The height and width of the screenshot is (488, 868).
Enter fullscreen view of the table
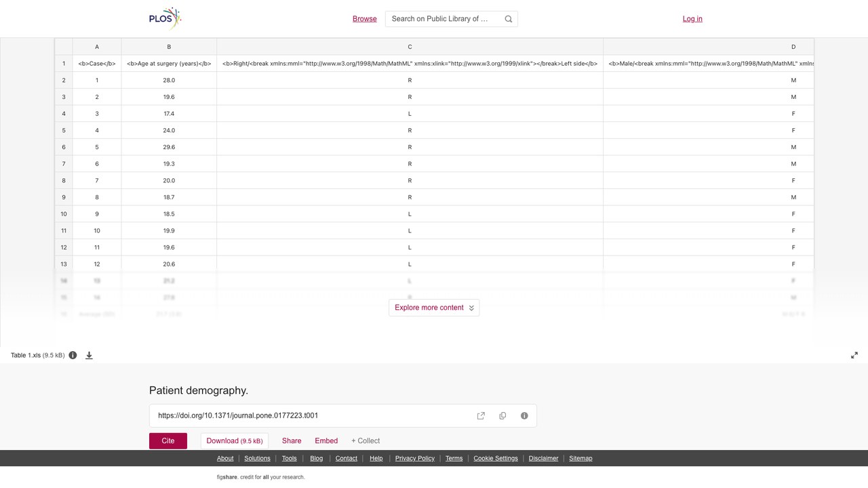click(854, 355)
